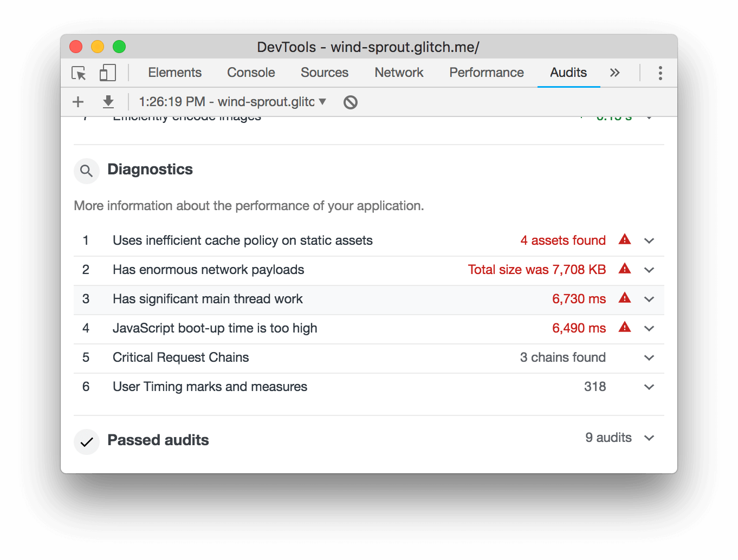This screenshot has height=560, width=738.
Task: Select the Has enormous network payloads audit
Action: pos(208,269)
